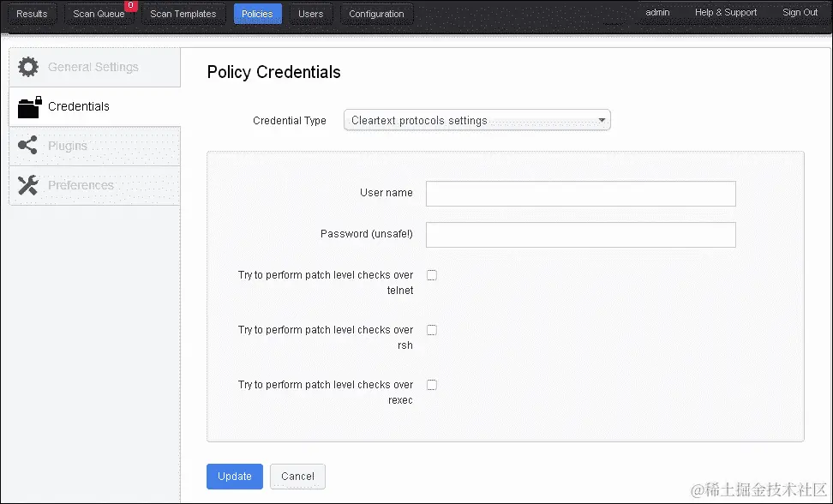
Task: Focus the User name input field
Action: click(x=581, y=194)
